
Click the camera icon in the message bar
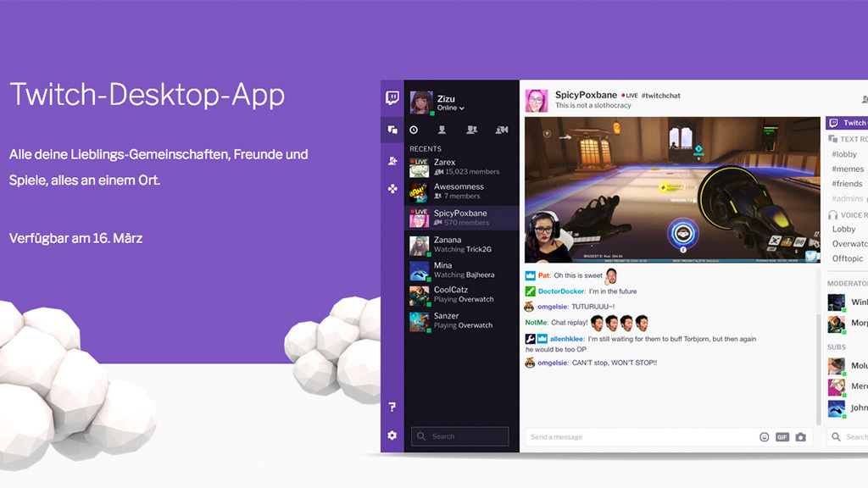800,437
